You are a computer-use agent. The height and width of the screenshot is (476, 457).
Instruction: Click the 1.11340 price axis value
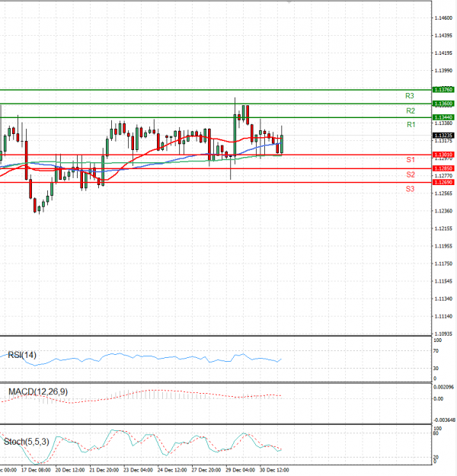(x=443, y=299)
